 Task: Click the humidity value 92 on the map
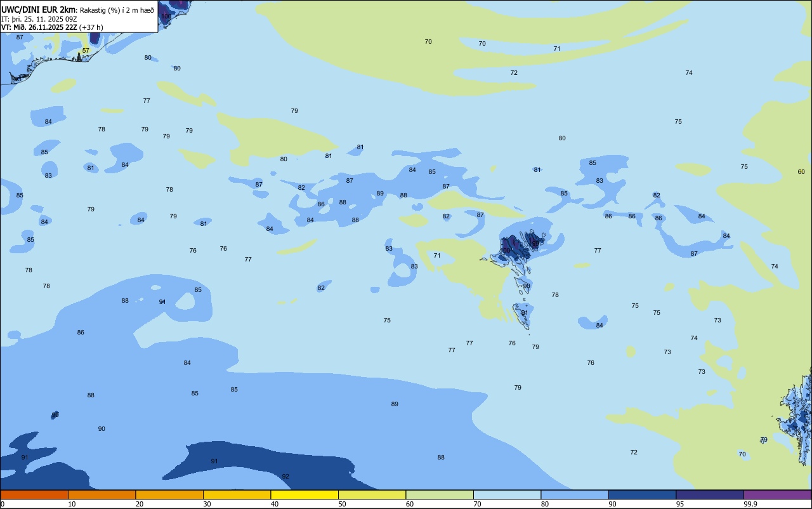285,476
